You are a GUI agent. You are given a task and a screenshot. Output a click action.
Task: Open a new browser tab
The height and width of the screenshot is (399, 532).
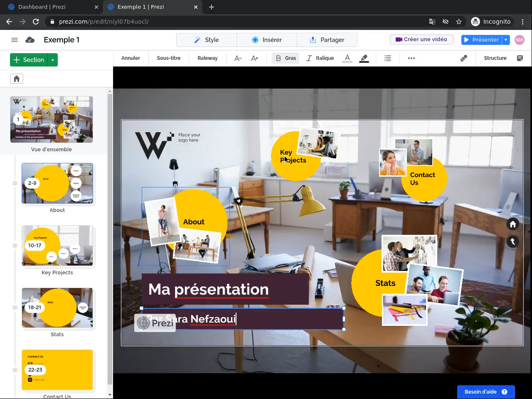click(212, 7)
